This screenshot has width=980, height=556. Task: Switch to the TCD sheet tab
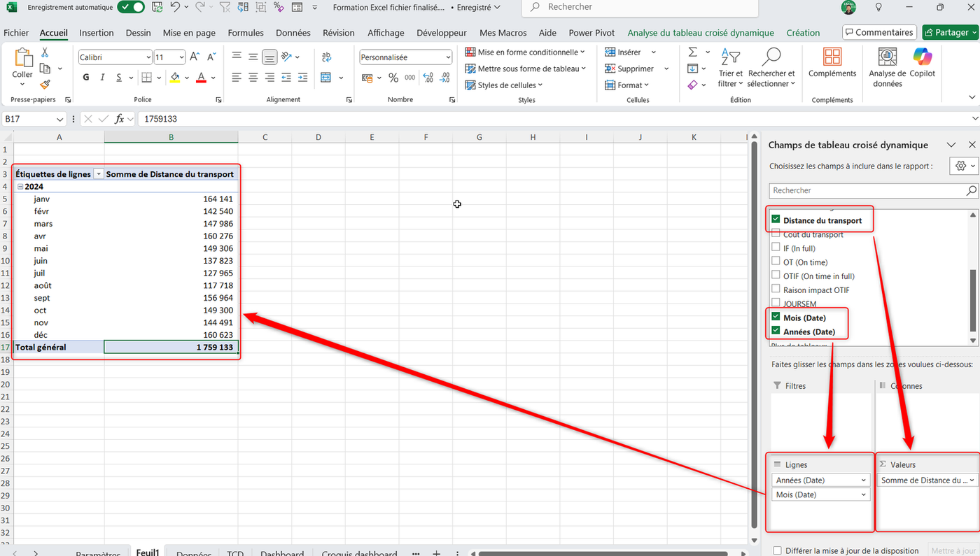pyautogui.click(x=235, y=553)
